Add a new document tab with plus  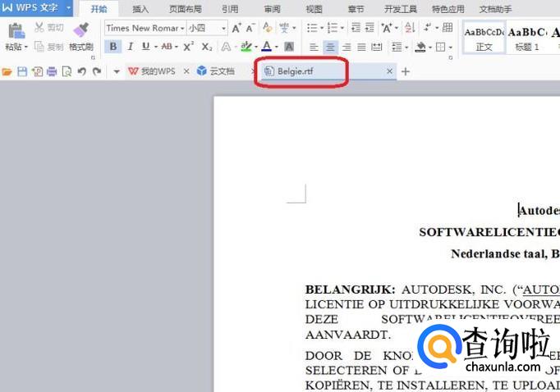click(406, 71)
